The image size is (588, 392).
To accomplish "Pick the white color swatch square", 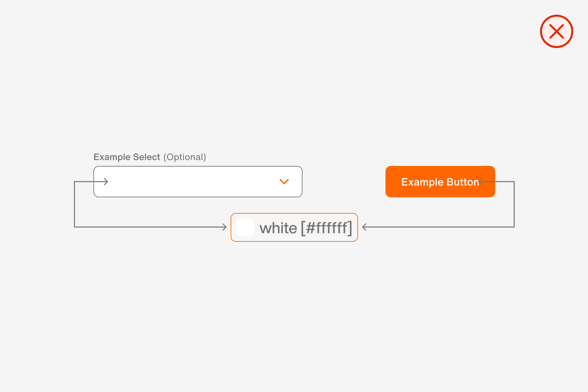I will point(245,227).
